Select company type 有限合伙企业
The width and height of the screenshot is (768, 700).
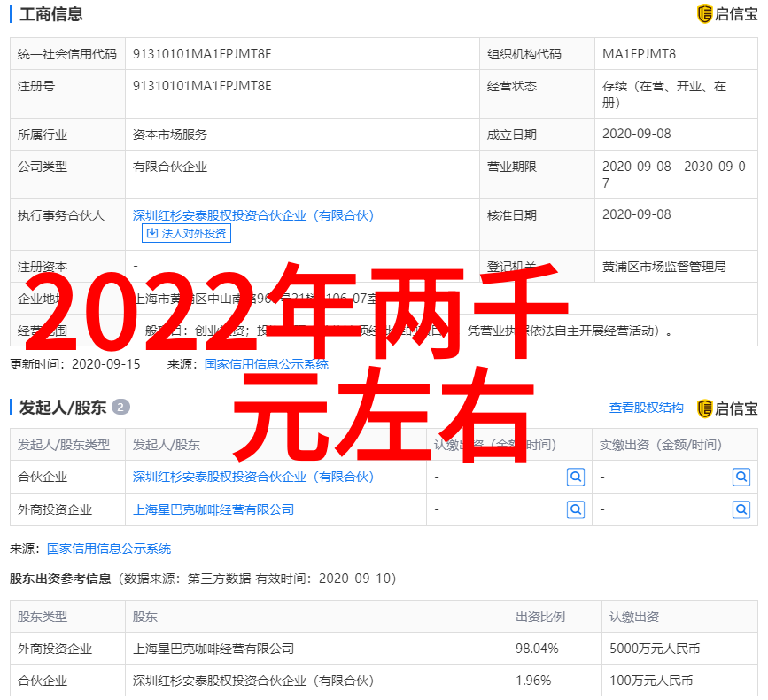[169, 167]
